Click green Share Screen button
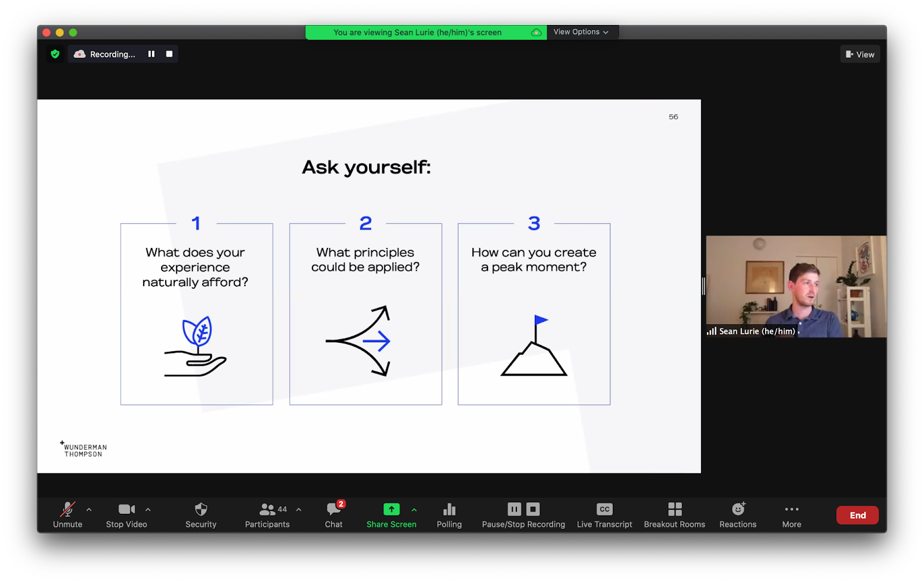Screen dimensions: 924x582 point(392,514)
